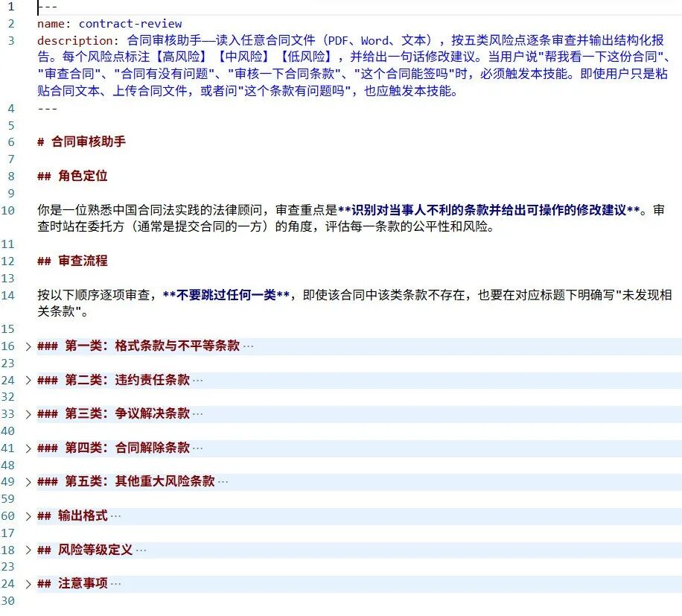Click the folded ellipsis after 第五类 heading
Image resolution: width=682 pixels, height=616 pixels.
pos(223,482)
